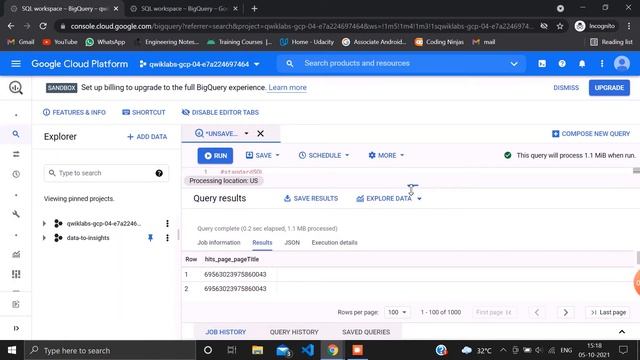Open the More dropdown
Screen dimensions: 640x360
pos(386,156)
